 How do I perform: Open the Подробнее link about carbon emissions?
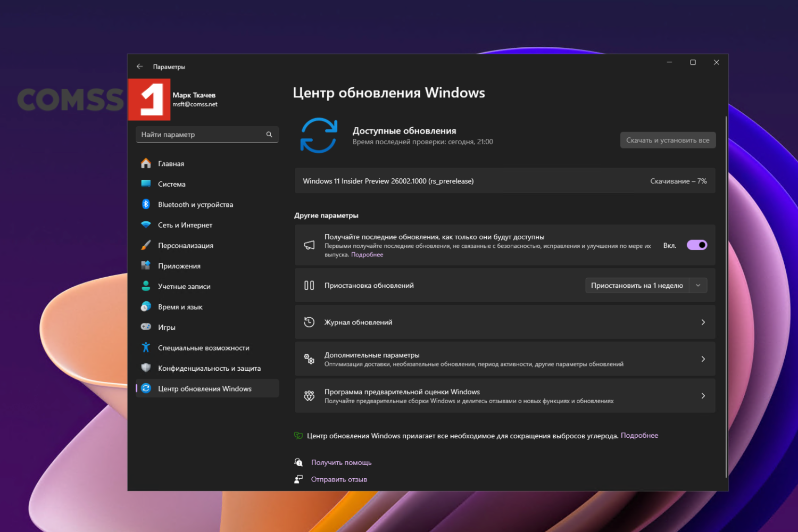[x=639, y=435]
